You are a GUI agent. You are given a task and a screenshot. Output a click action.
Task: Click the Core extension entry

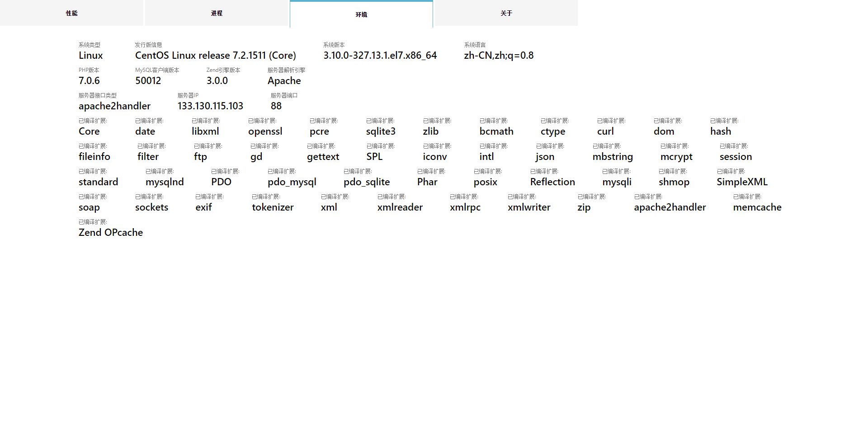(x=89, y=131)
